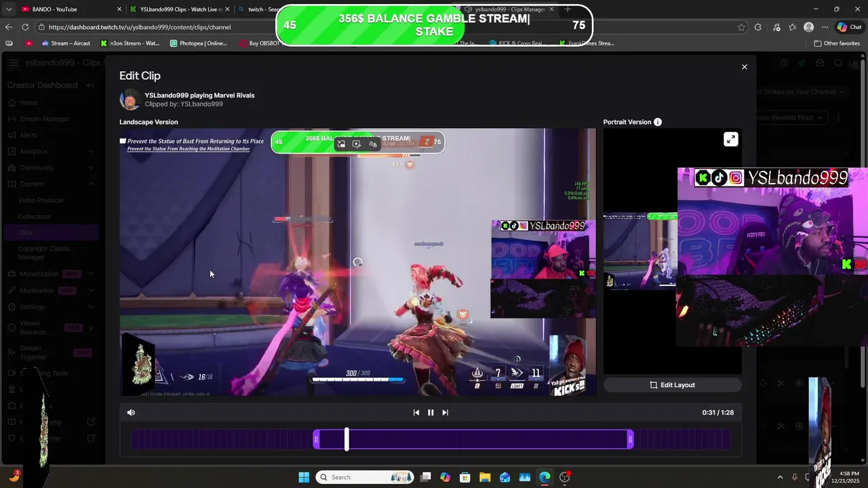Viewport: 868px width, 488px height.
Task: Switch to YSLbando999 Clips Watch Live tab
Action: [180, 9]
